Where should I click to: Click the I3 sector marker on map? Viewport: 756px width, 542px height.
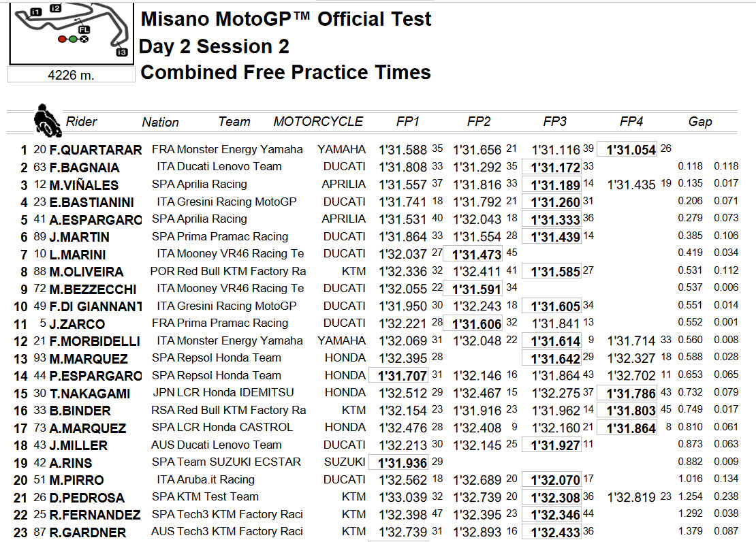pyautogui.click(x=121, y=52)
